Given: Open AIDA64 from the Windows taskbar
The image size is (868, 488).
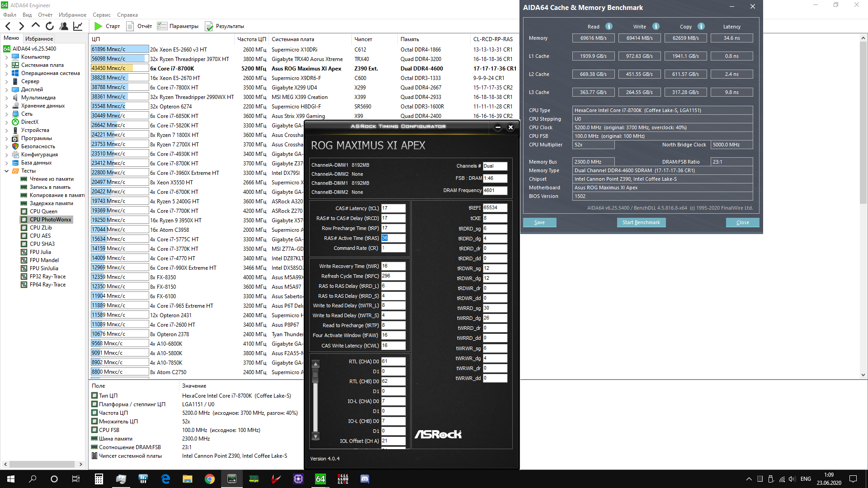Looking at the screenshot, I should click(x=320, y=479).
